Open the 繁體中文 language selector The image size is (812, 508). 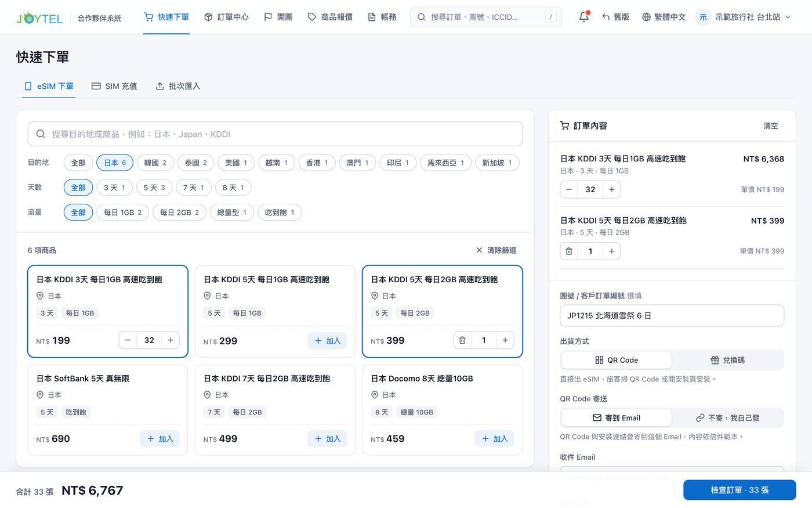[664, 17]
